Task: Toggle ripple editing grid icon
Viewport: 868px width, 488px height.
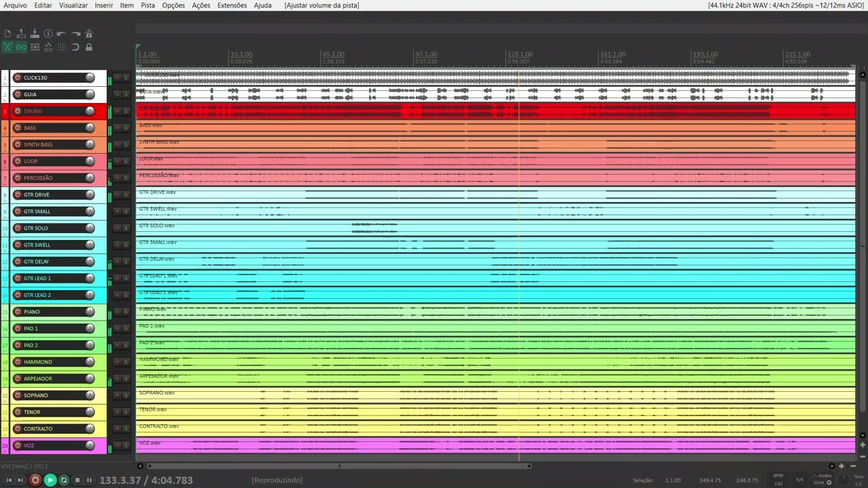Action: point(35,47)
